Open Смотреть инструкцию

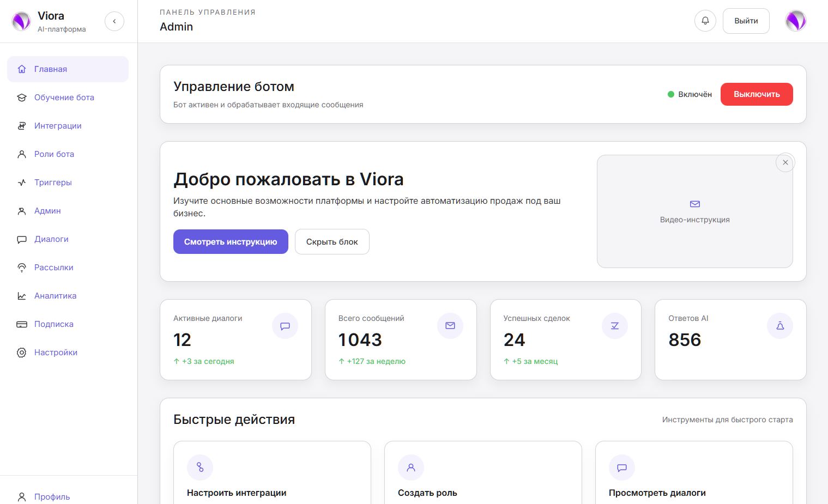(x=231, y=241)
